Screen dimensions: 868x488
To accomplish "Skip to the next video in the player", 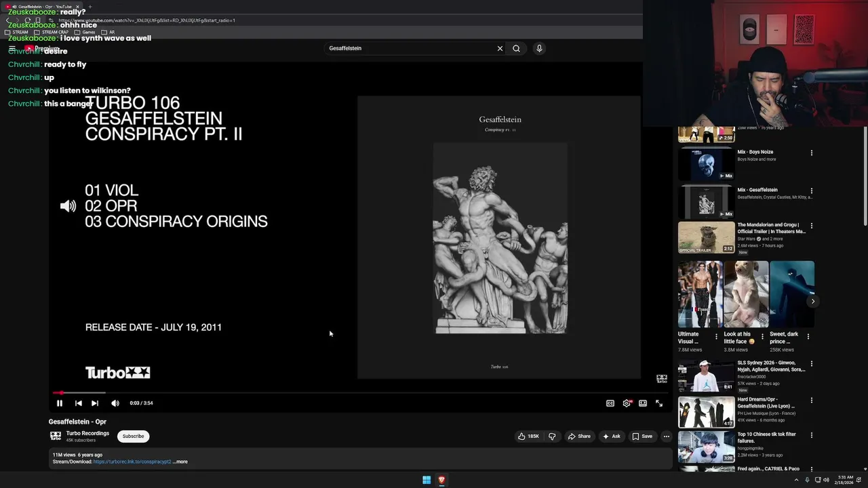I will pyautogui.click(x=95, y=403).
